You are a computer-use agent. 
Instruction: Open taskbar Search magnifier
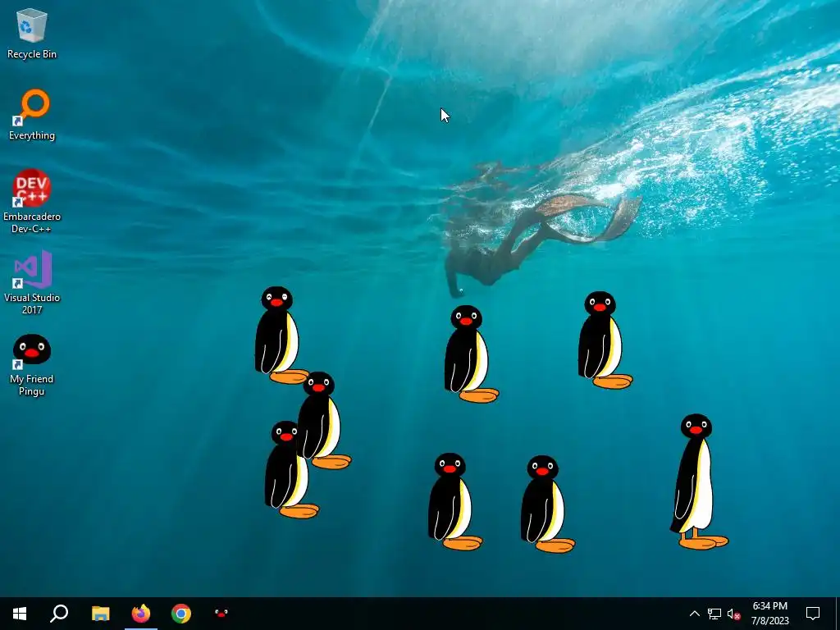click(59, 614)
